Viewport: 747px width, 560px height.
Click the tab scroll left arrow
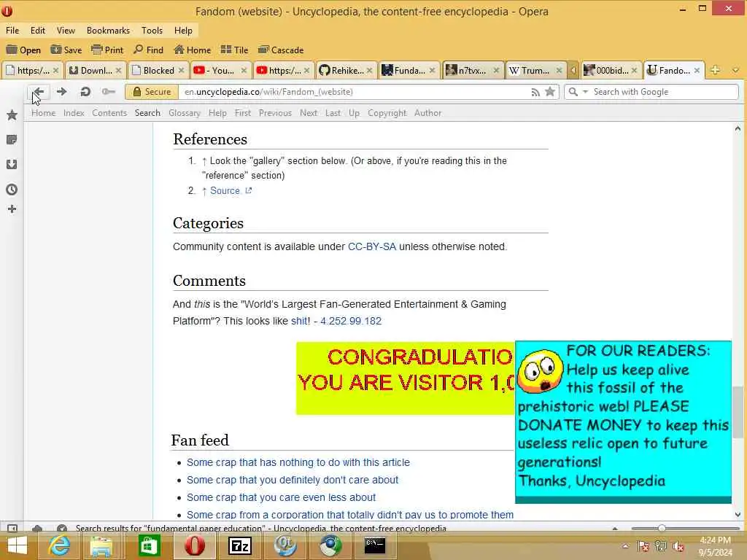pos(573,71)
